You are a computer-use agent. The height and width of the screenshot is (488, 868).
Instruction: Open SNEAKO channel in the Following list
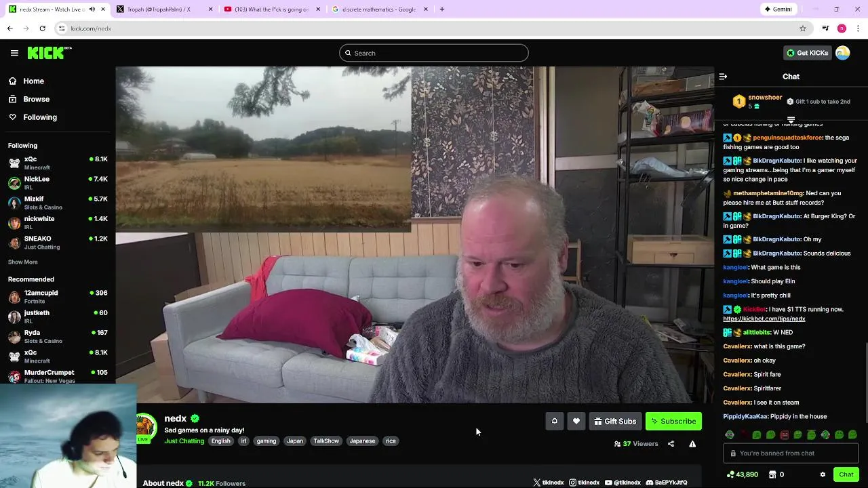[58, 243]
